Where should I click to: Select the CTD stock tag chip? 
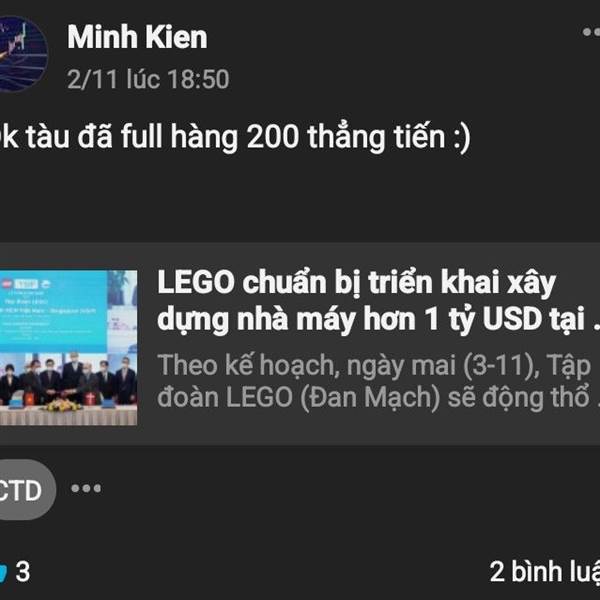click(x=25, y=490)
